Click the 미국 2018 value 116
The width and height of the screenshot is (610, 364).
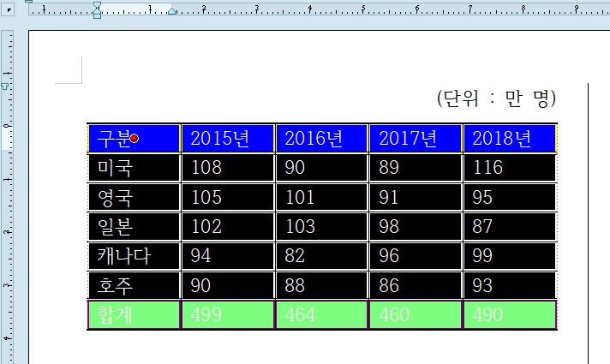pyautogui.click(x=487, y=168)
